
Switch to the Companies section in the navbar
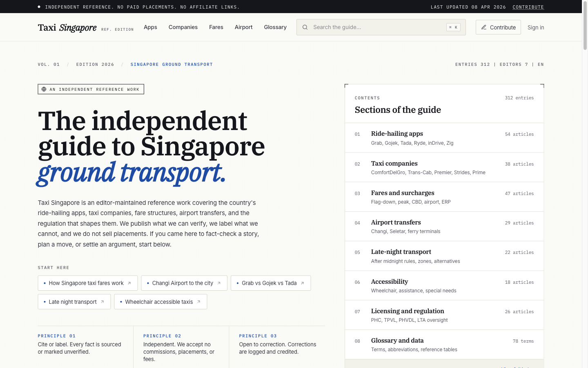click(x=183, y=27)
